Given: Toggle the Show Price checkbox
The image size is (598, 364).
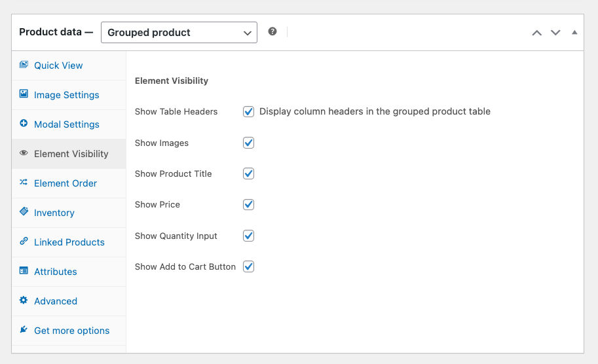Looking at the screenshot, I should [x=248, y=204].
